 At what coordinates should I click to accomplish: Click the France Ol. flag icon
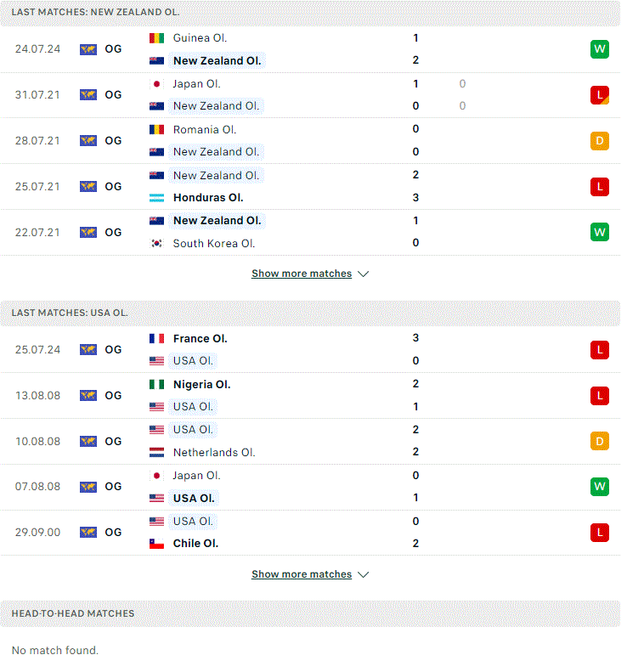[156, 339]
